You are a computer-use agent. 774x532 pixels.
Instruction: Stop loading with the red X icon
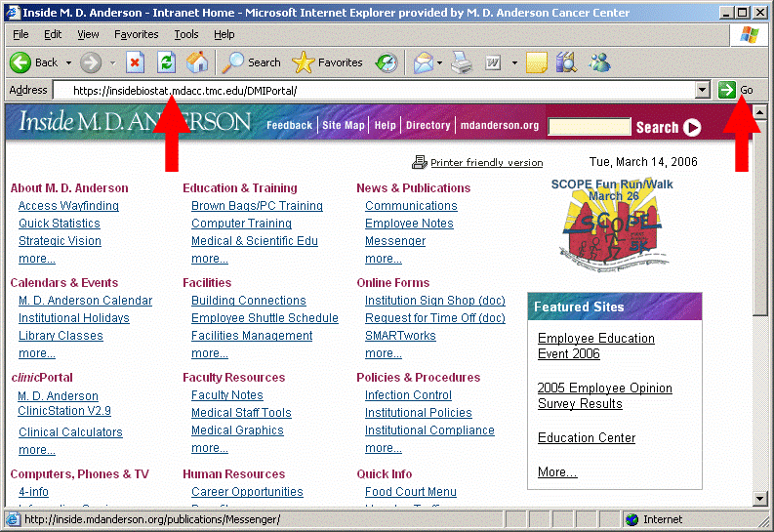[x=135, y=62]
